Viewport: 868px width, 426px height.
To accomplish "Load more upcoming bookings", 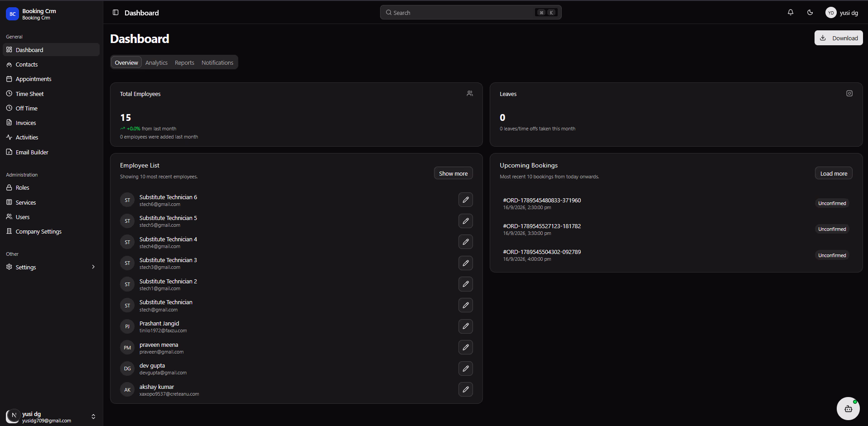I will 834,173.
